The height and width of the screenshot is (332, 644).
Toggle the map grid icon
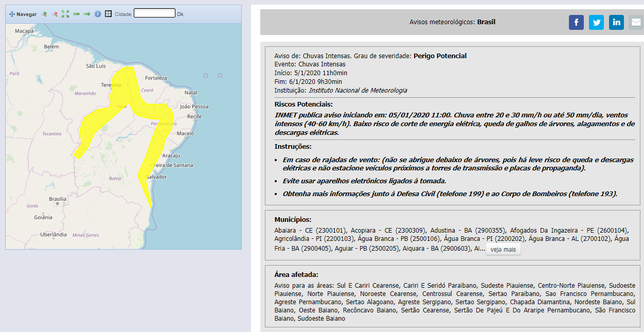point(108,14)
